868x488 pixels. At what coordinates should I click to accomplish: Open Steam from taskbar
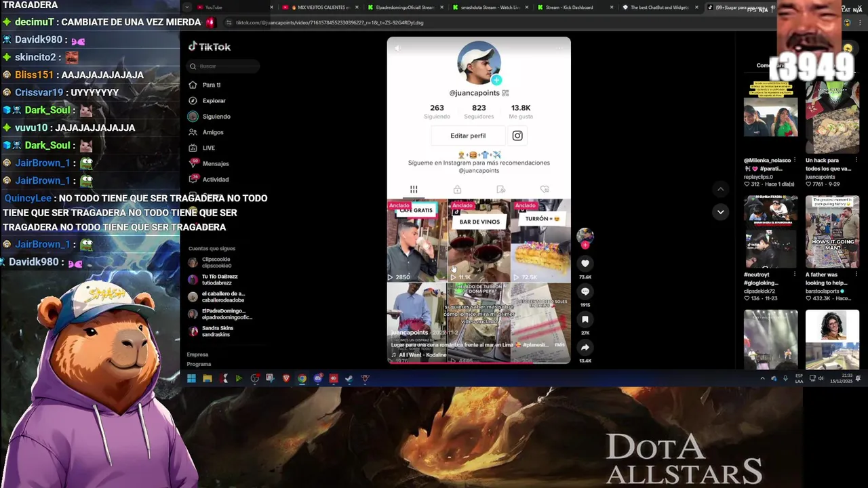click(349, 378)
